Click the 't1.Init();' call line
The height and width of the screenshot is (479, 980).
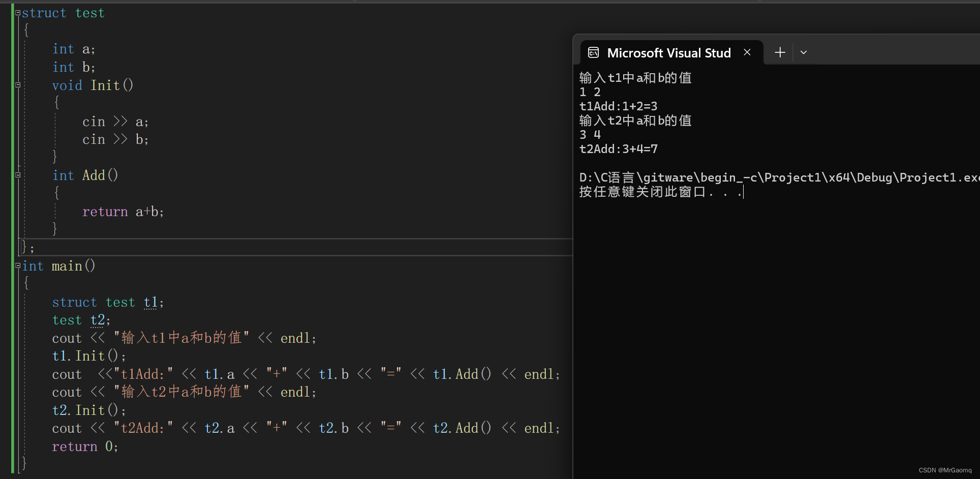[x=89, y=356]
